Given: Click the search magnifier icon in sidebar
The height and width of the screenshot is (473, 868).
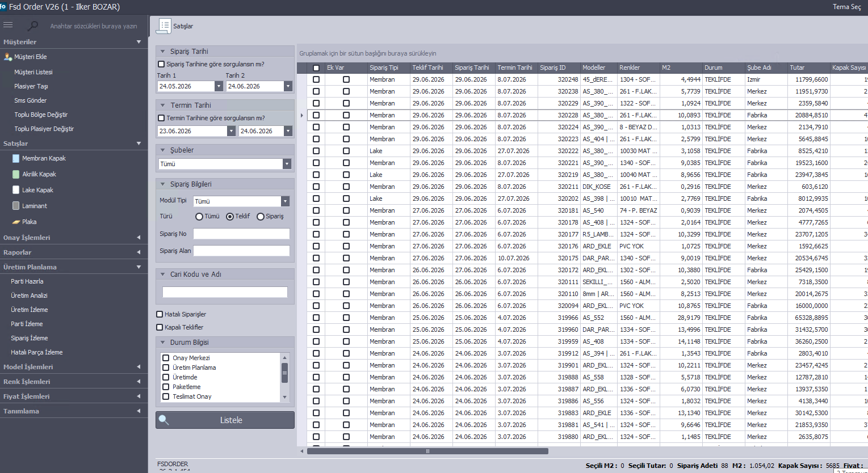Looking at the screenshot, I should click(33, 26).
